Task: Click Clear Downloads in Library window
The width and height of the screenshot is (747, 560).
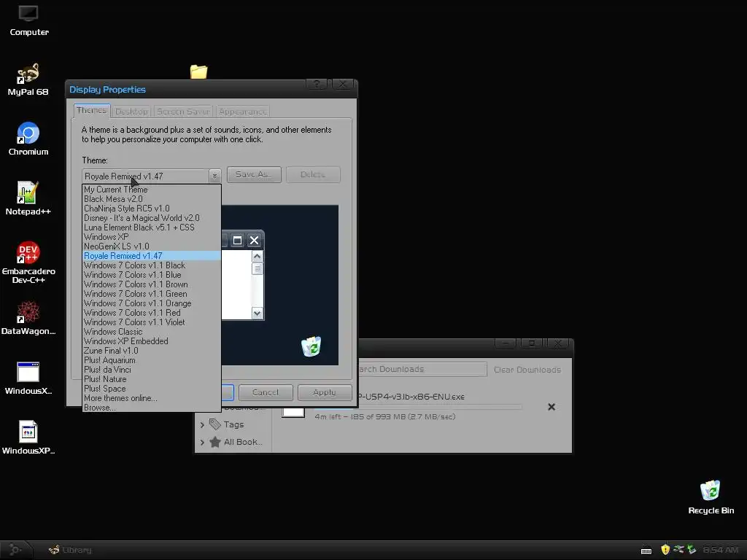Action: pyautogui.click(x=527, y=370)
